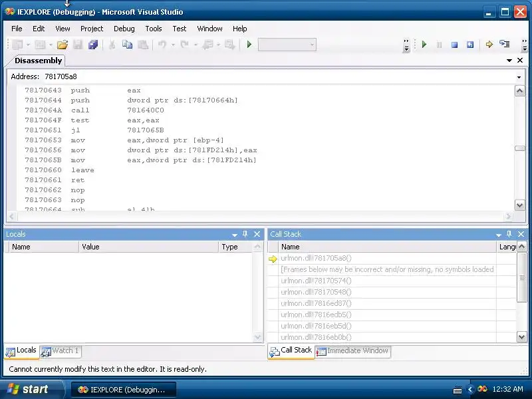The height and width of the screenshot is (399, 532).
Task: Click the Stop Debugging square button
Action: 455,45
